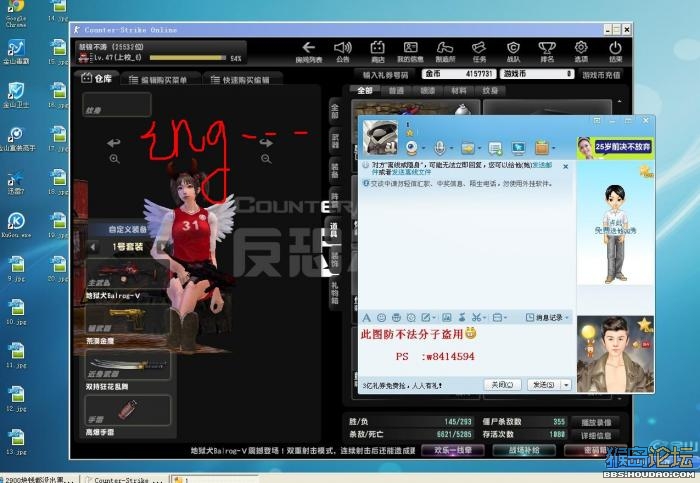Start voice chat with the microphone icon
The height and width of the screenshot is (483, 700).
coord(440,147)
